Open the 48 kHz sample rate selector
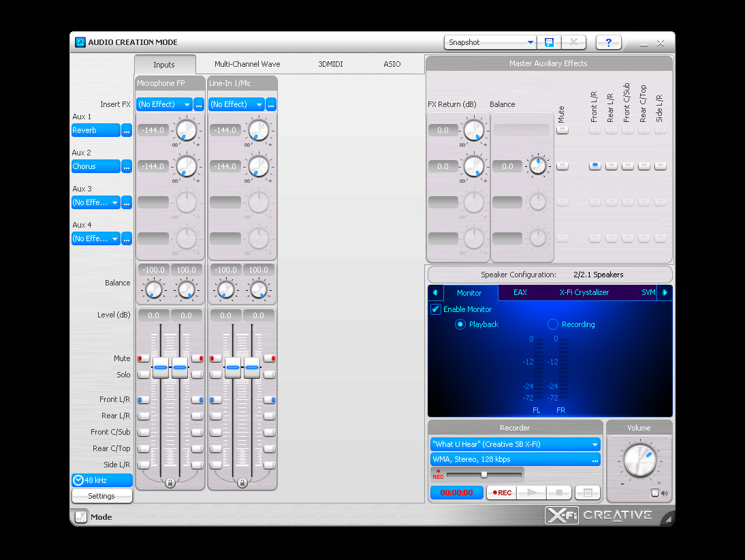745x560 pixels. click(101, 480)
